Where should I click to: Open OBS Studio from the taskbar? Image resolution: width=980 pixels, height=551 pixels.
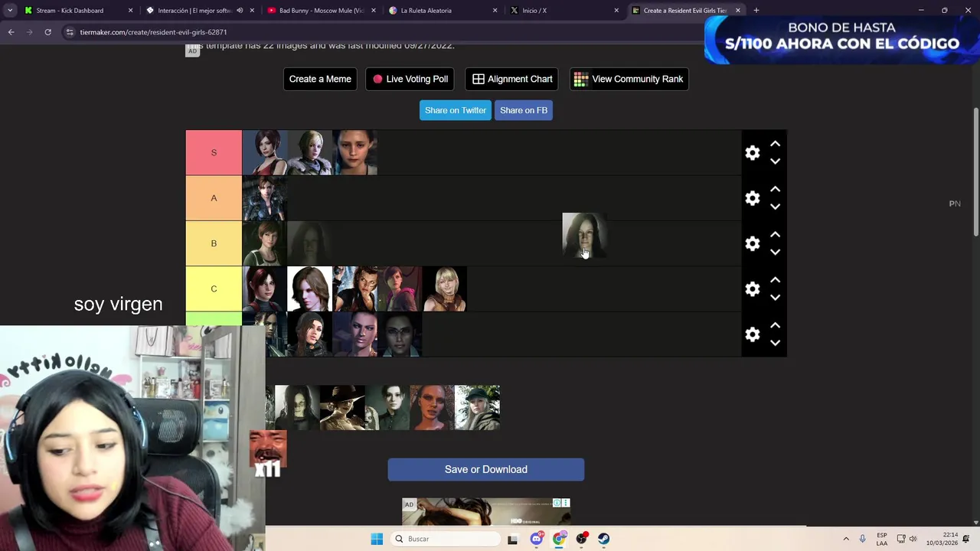(x=582, y=539)
